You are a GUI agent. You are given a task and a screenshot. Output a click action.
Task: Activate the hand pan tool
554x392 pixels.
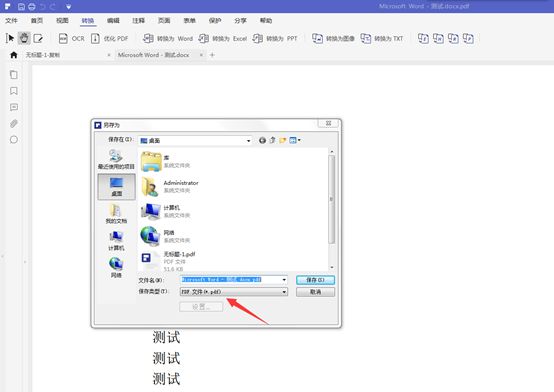click(24, 38)
